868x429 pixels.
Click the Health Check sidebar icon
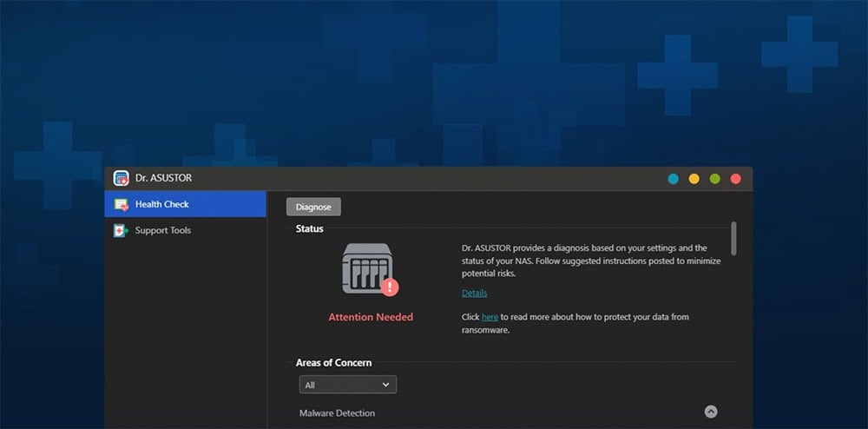[122, 204]
